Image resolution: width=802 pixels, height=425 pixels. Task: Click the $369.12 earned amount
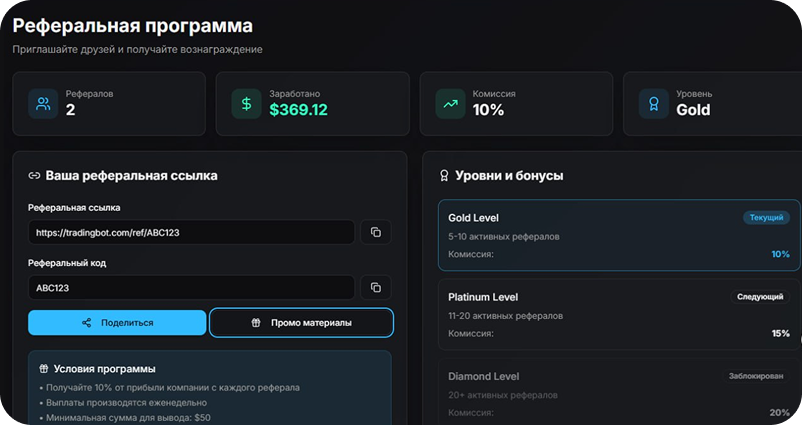(298, 110)
